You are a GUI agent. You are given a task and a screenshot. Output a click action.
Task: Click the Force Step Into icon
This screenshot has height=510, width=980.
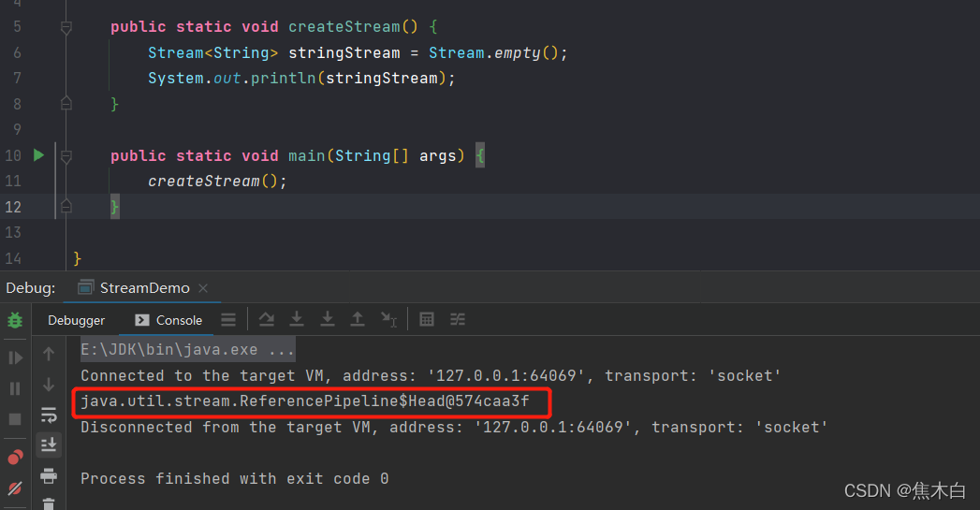point(328,319)
